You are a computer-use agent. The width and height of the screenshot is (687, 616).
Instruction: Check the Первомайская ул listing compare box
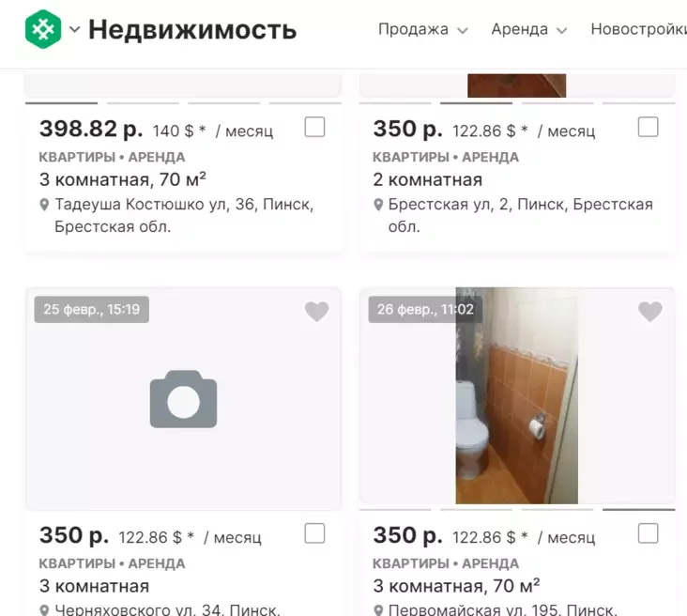pyautogui.click(x=648, y=533)
